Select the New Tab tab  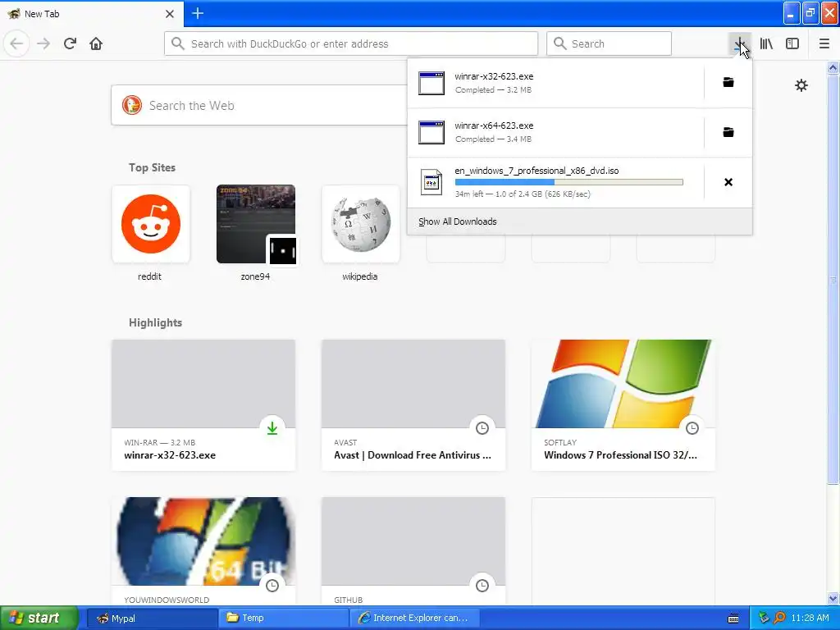point(91,14)
